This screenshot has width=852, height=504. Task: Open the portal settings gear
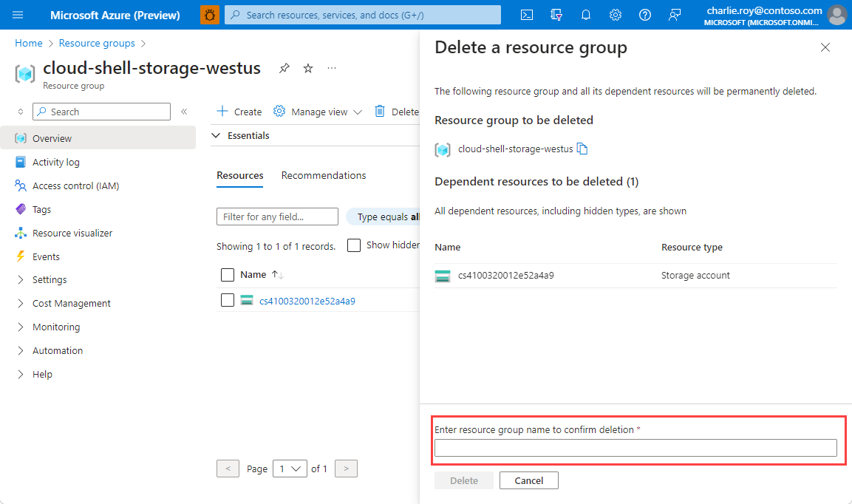[x=616, y=15]
